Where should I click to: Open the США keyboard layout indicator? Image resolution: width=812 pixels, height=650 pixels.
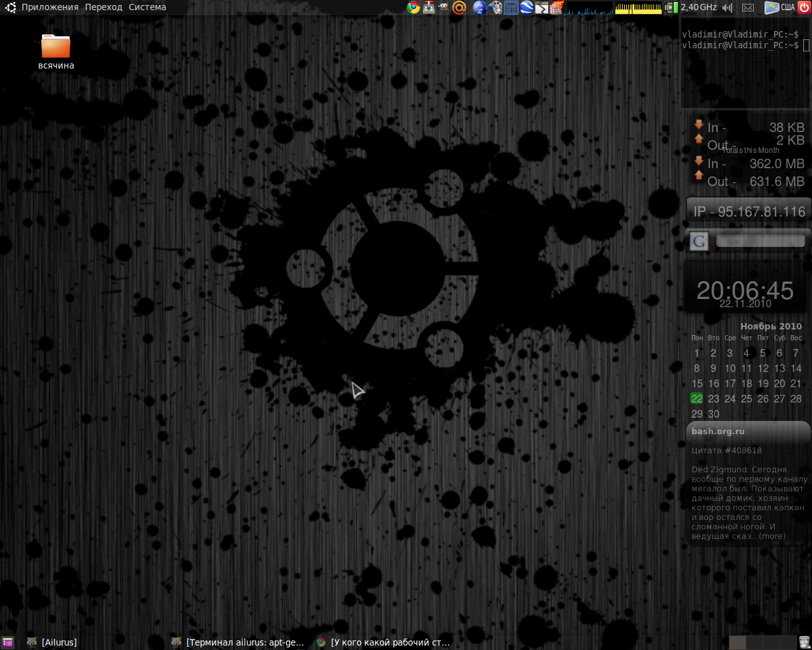[780, 8]
